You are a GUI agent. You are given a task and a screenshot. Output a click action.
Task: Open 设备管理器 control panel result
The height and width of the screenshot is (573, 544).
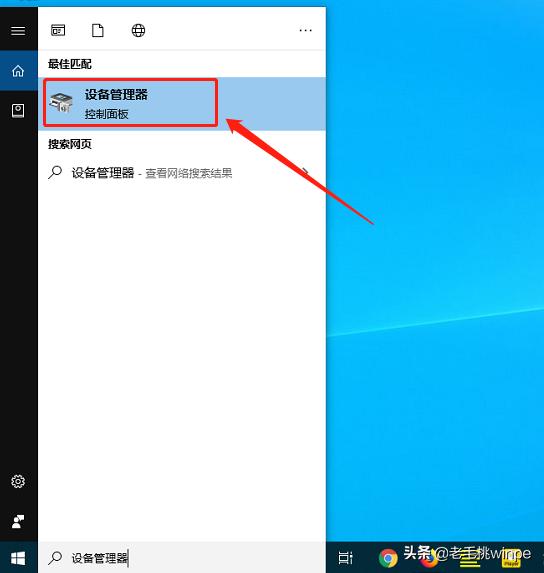(182, 103)
